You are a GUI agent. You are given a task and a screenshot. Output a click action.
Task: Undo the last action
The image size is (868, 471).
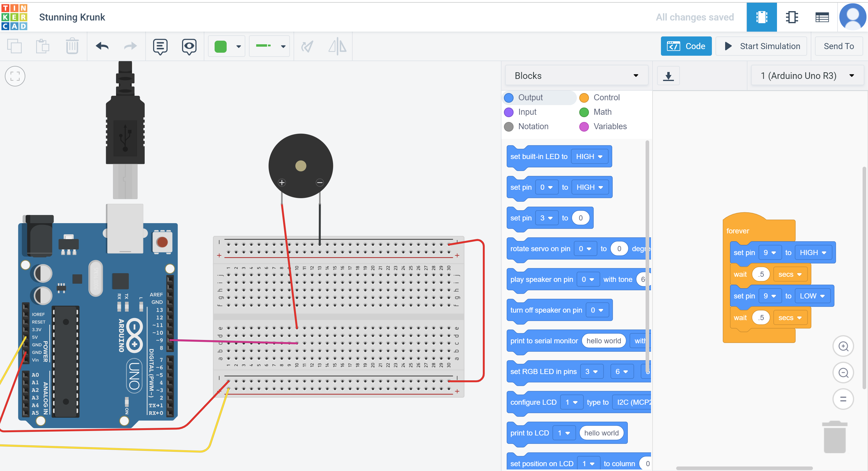tap(102, 46)
